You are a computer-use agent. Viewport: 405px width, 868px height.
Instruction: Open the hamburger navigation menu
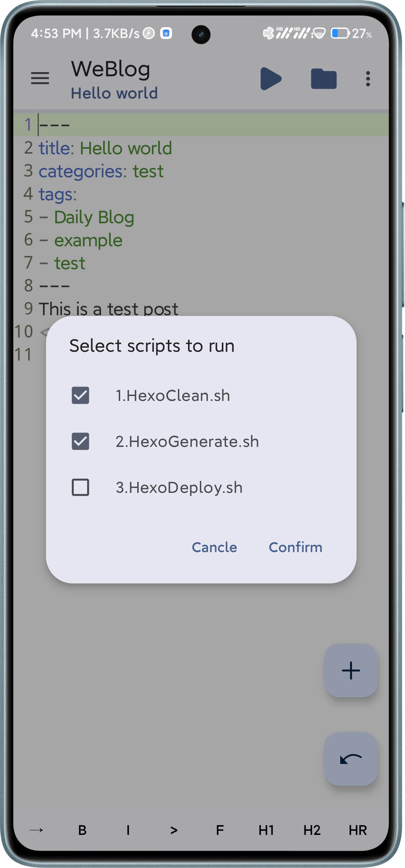(40, 78)
